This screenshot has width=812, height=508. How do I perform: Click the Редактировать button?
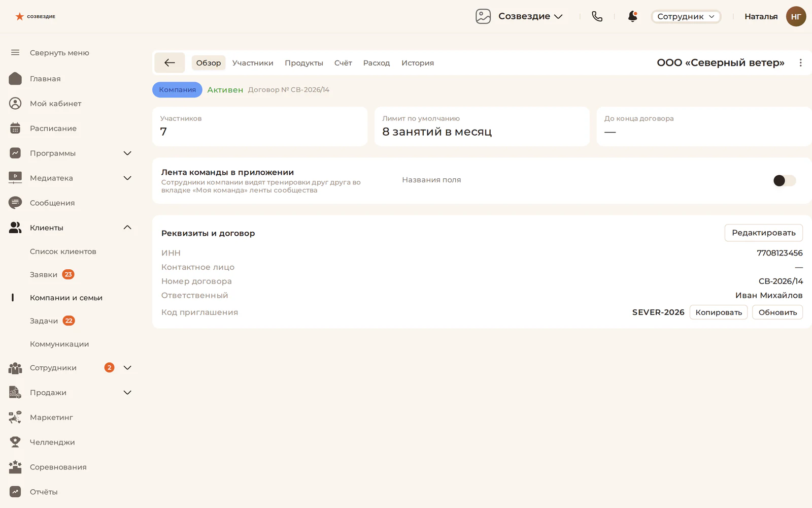click(763, 233)
